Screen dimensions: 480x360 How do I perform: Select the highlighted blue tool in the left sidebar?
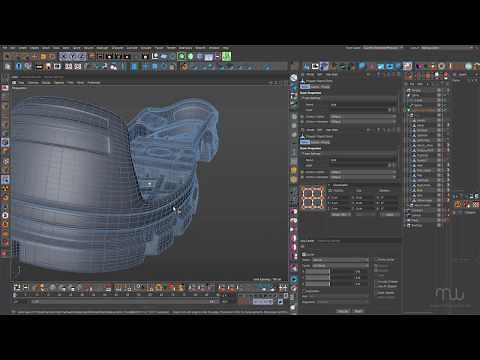click(5, 180)
